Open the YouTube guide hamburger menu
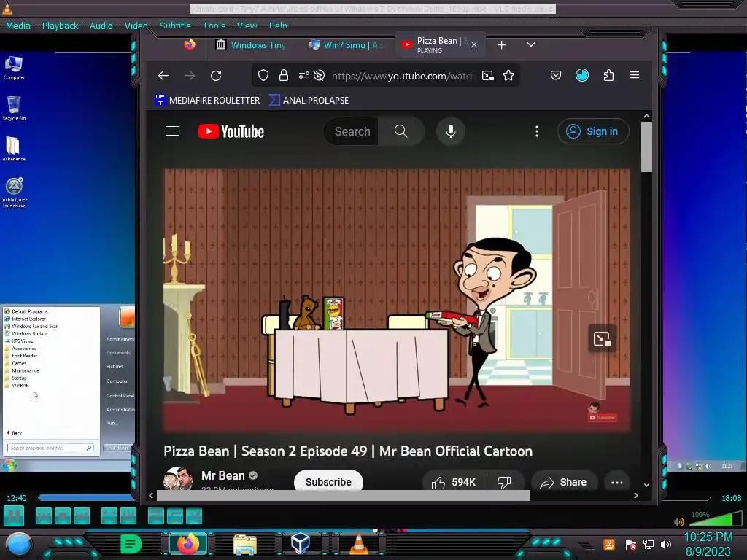 pyautogui.click(x=172, y=131)
